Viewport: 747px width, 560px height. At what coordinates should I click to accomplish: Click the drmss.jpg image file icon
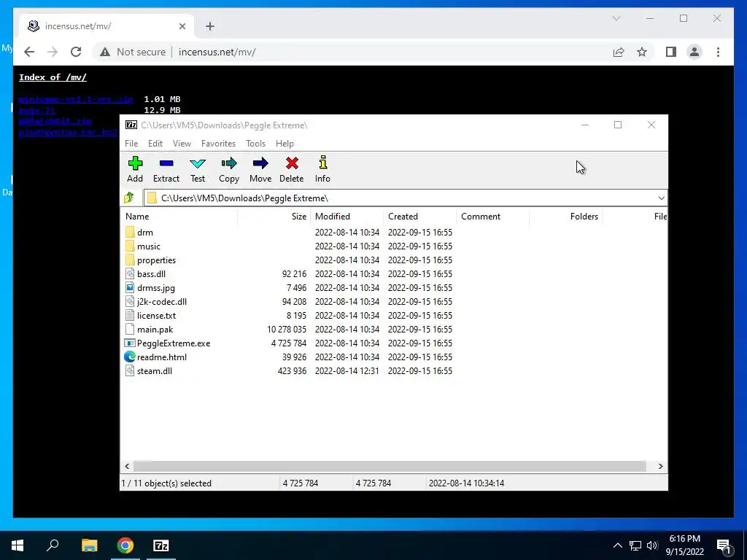130,287
